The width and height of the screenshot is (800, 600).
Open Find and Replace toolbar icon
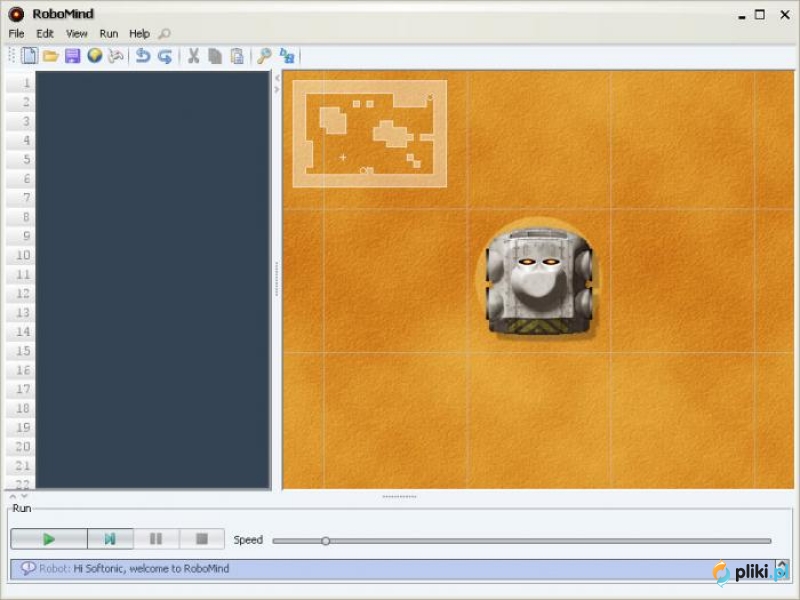click(287, 56)
